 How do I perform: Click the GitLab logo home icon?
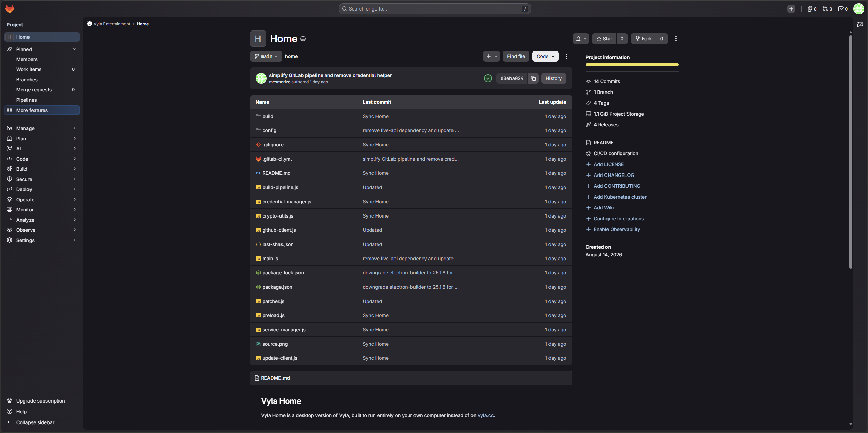point(9,9)
